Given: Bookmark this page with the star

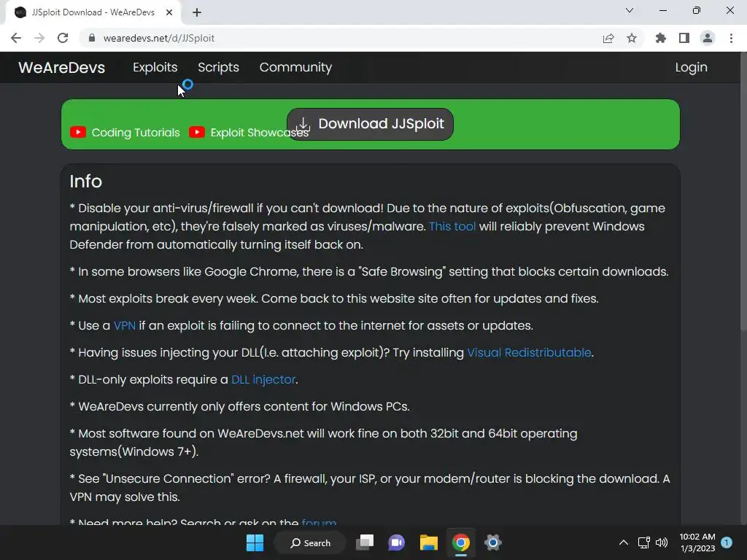Looking at the screenshot, I should click(x=632, y=38).
